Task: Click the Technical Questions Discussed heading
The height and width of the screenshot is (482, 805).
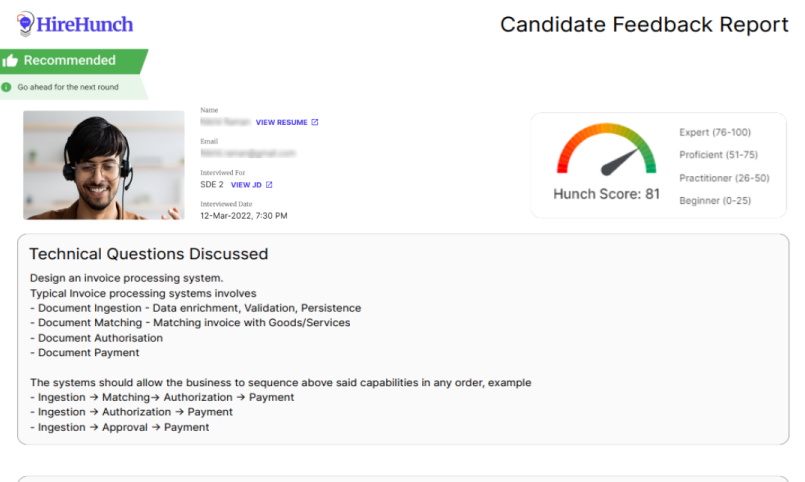Action: (x=148, y=254)
